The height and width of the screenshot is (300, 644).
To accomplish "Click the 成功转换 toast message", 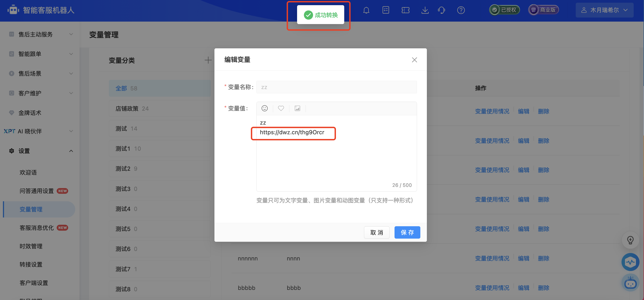I will coord(320,15).
